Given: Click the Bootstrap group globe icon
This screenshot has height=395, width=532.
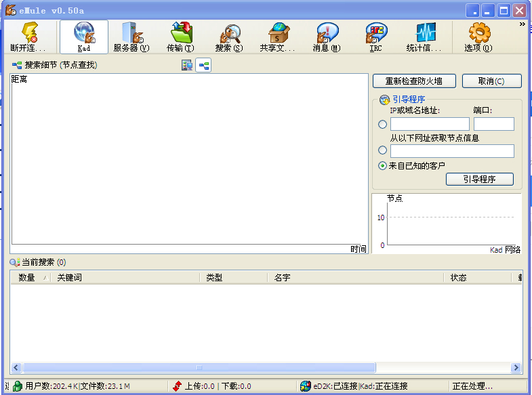Looking at the screenshot, I should tap(384, 100).
